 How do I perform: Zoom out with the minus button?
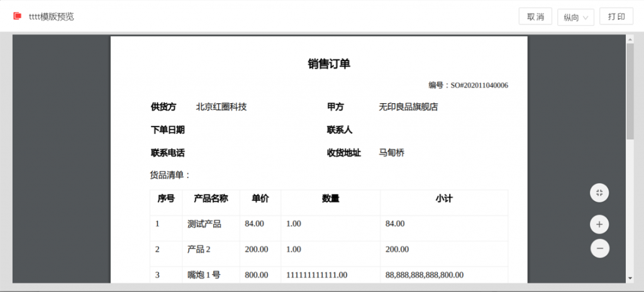coord(599,249)
